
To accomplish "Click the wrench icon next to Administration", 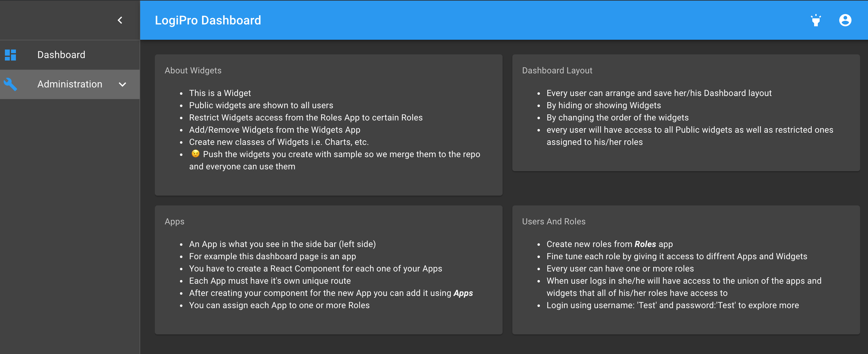I will pyautogui.click(x=11, y=84).
